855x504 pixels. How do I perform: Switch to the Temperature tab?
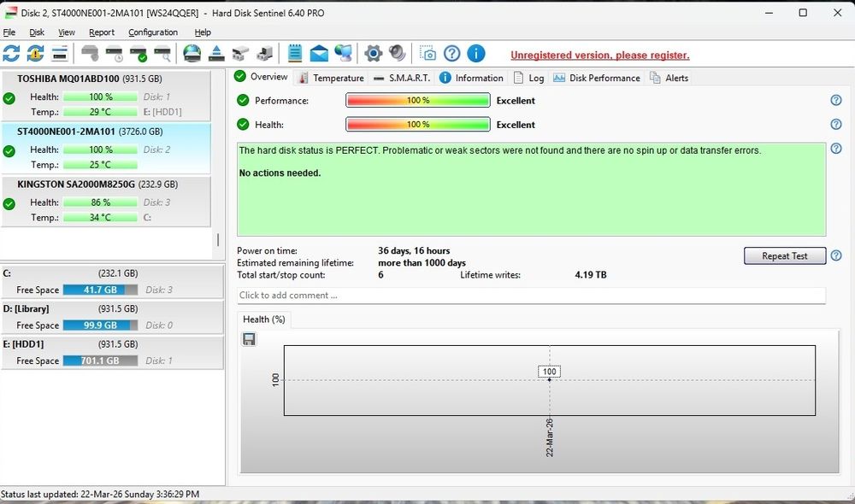pos(332,78)
